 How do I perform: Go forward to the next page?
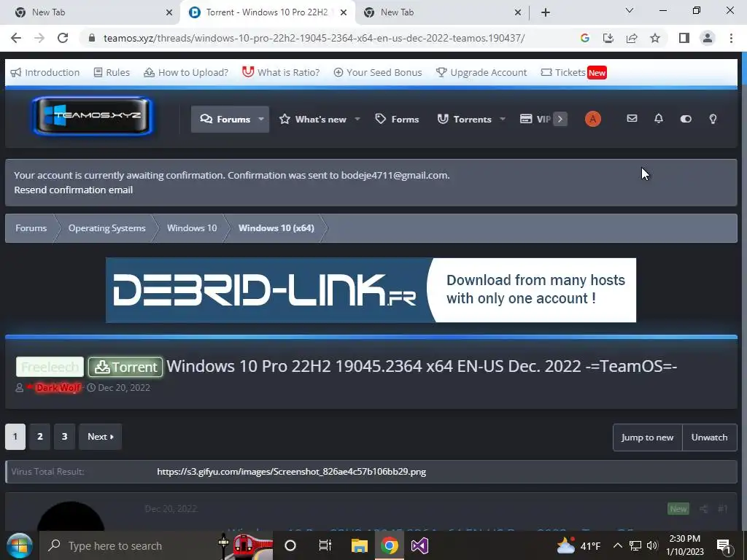click(39, 38)
